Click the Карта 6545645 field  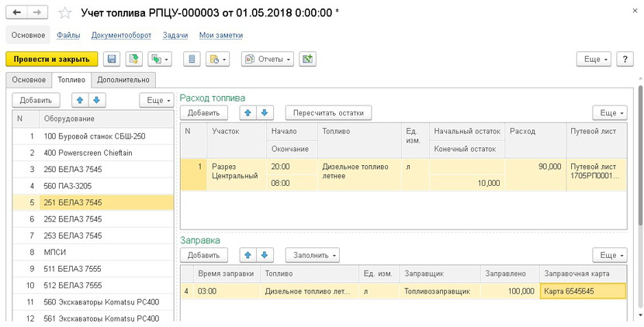click(x=582, y=291)
